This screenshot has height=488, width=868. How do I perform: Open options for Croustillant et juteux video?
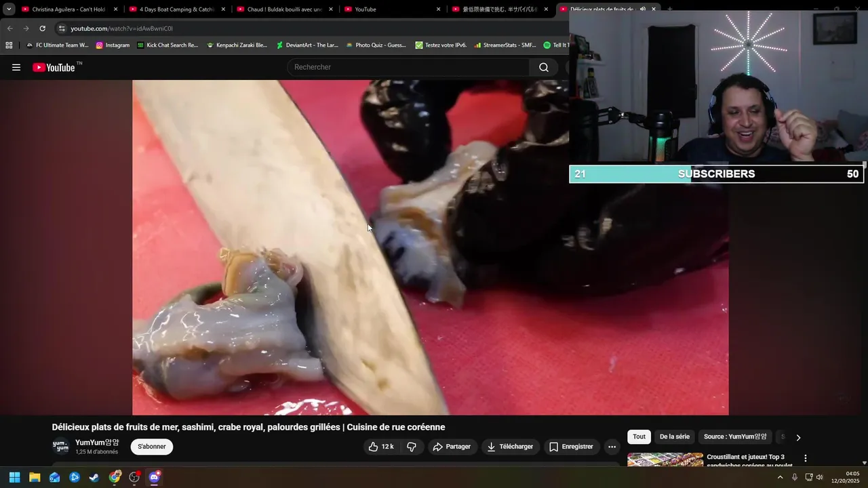pyautogui.click(x=806, y=459)
